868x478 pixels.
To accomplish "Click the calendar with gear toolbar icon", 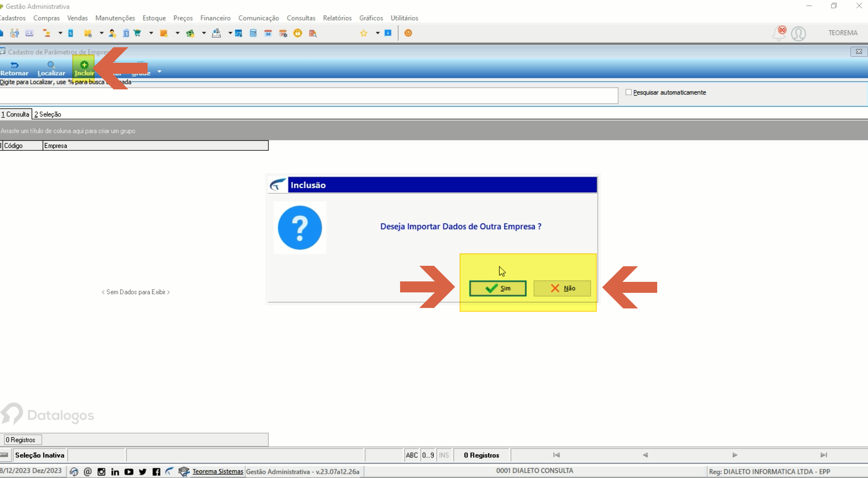I will point(283,33).
